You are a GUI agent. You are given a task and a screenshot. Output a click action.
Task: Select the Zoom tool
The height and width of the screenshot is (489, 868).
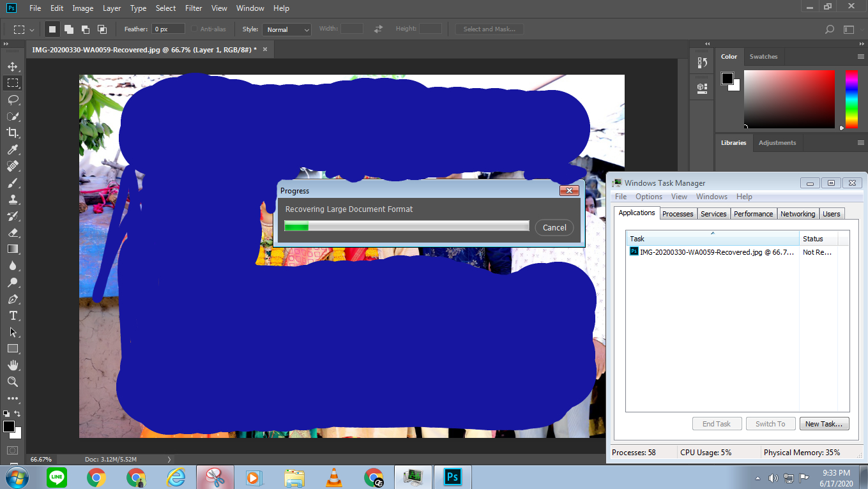[x=13, y=382]
